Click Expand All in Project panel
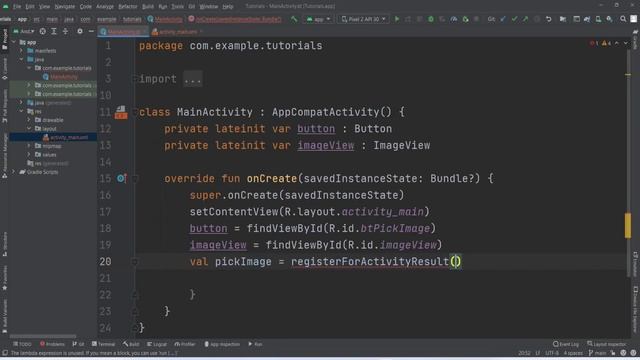The height and width of the screenshot is (360, 640). (x=54, y=31)
